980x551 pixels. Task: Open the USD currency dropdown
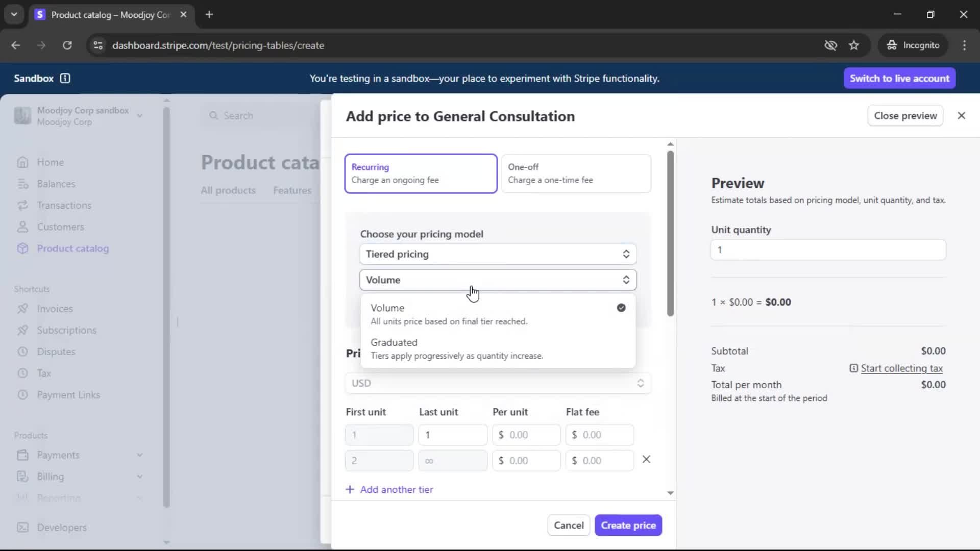[498, 383]
